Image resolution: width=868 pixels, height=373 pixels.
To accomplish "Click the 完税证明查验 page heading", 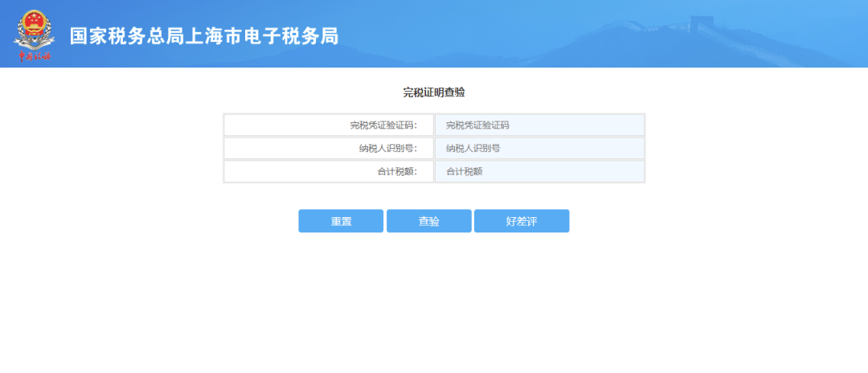I will 433,93.
